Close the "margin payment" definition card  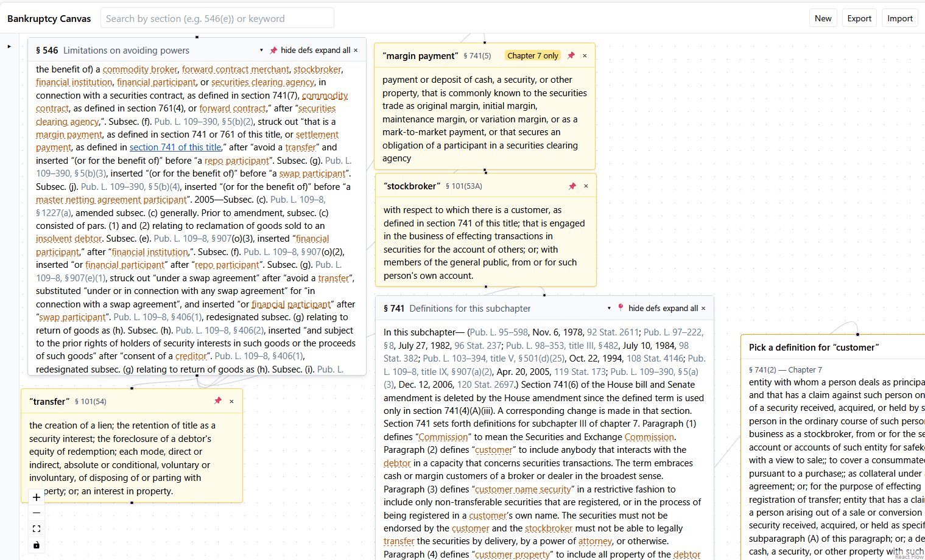coord(585,55)
